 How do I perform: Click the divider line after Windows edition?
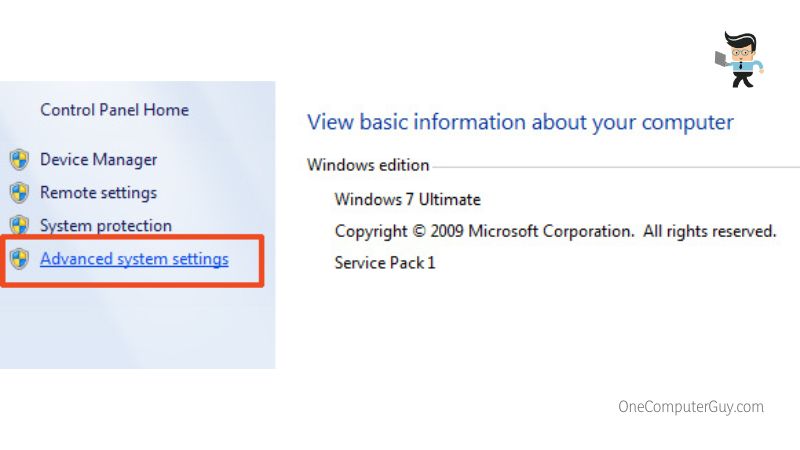click(616, 167)
